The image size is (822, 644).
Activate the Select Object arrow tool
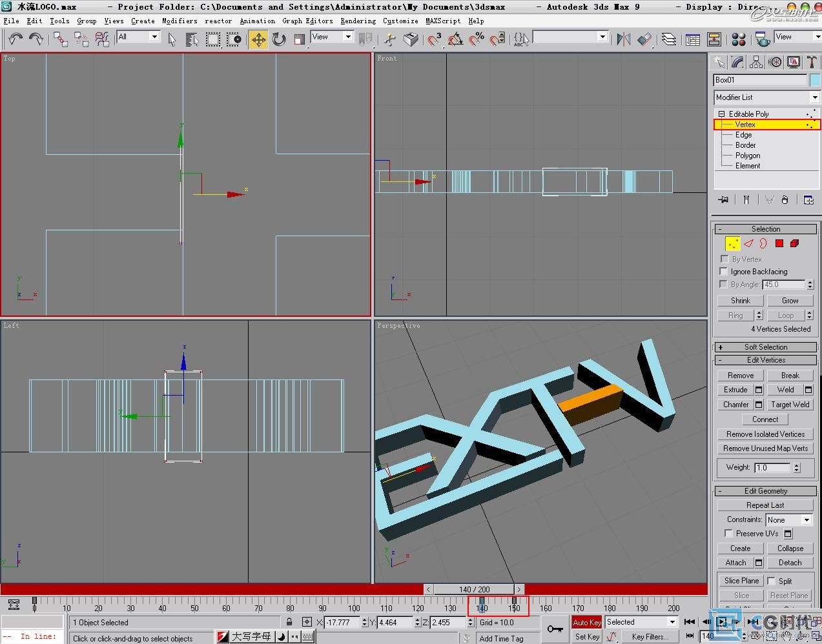tap(172, 39)
